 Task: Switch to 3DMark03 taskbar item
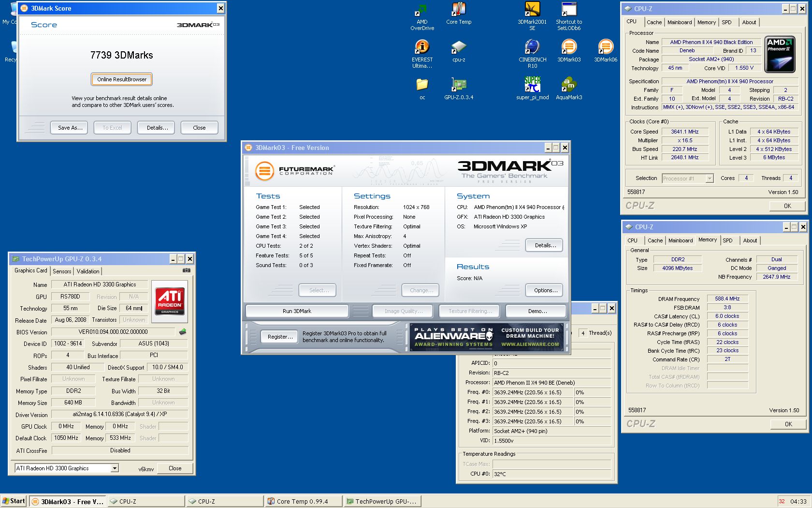[x=68, y=501]
